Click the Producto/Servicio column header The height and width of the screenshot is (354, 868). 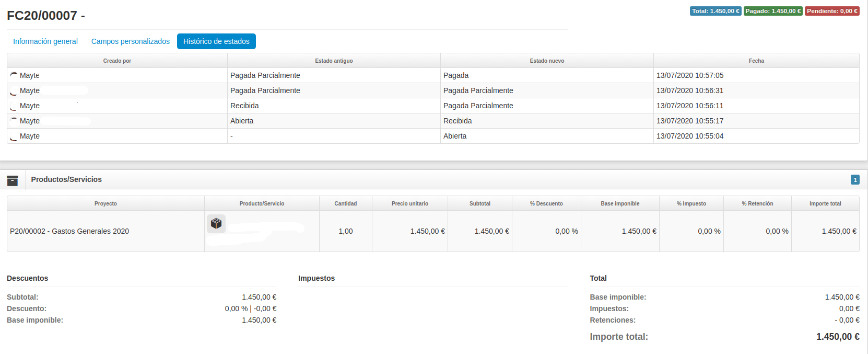click(x=262, y=203)
